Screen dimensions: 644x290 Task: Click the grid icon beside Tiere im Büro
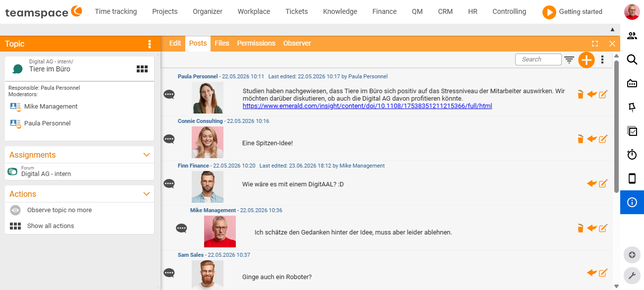click(142, 69)
